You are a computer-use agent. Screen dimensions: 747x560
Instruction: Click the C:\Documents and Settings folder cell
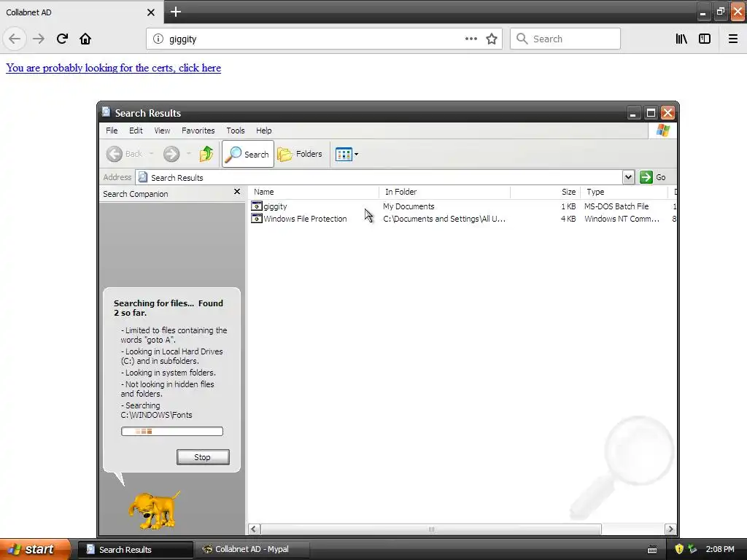point(444,219)
